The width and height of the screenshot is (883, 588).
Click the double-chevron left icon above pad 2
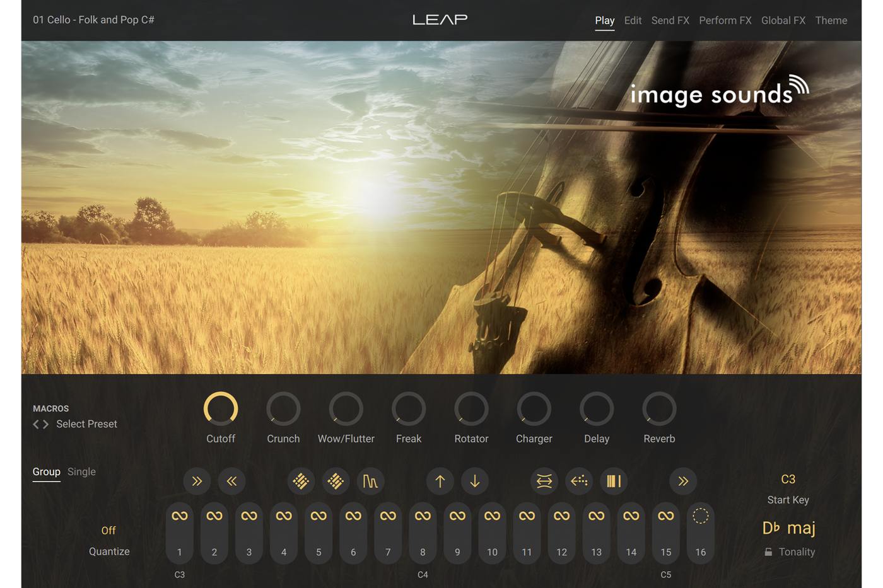click(231, 481)
